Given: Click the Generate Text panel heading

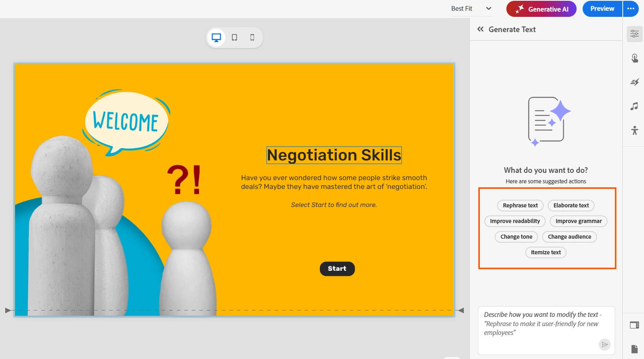Looking at the screenshot, I should pos(512,29).
